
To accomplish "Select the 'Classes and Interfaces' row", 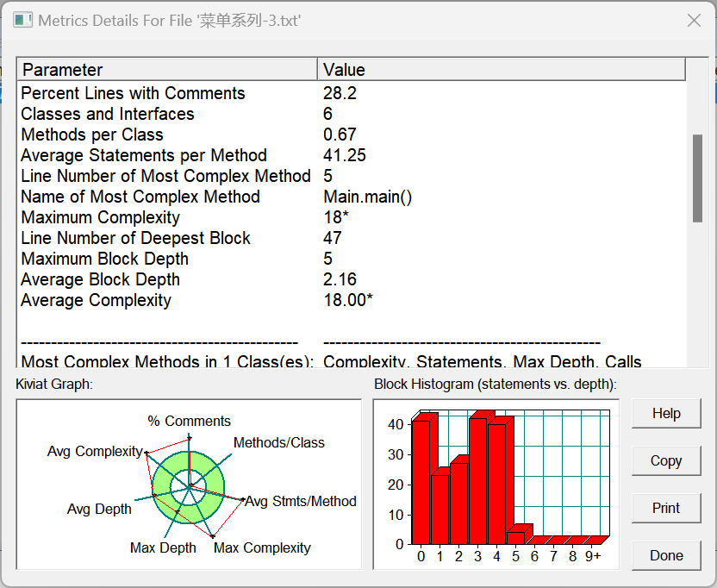I will [x=352, y=114].
